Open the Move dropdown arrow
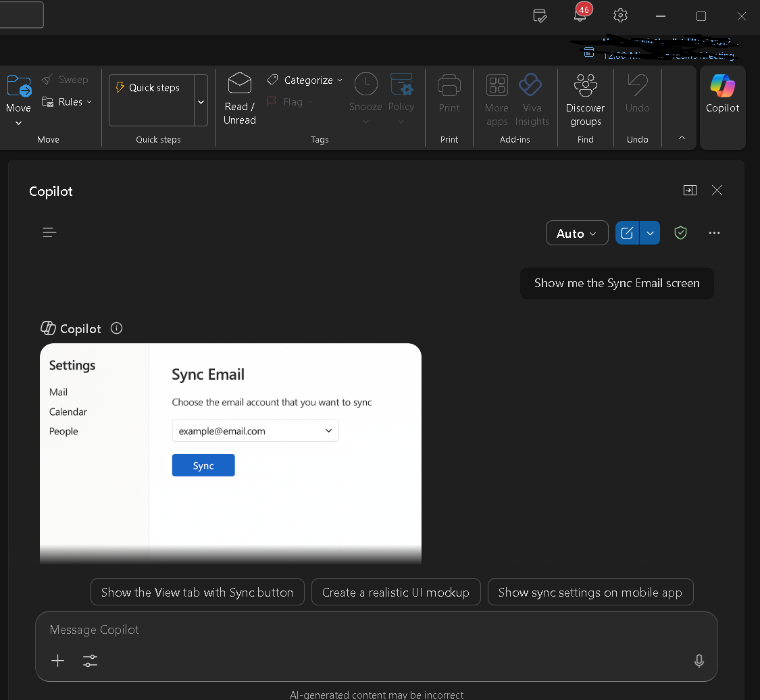 tap(18, 123)
